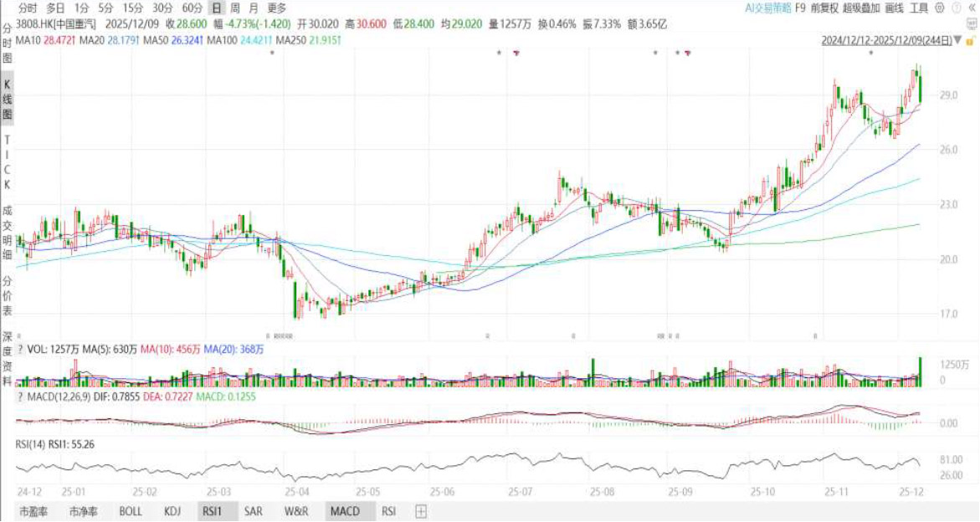Click the plus icon to add indicator

(x=421, y=510)
